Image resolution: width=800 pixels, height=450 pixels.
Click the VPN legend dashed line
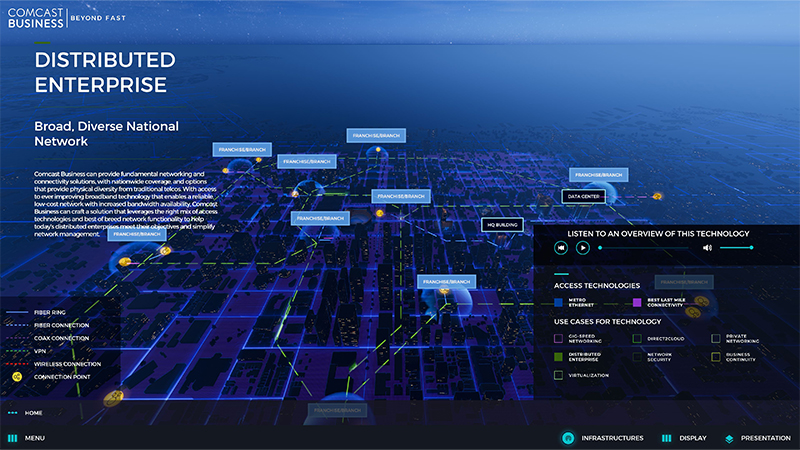[x=17, y=351]
